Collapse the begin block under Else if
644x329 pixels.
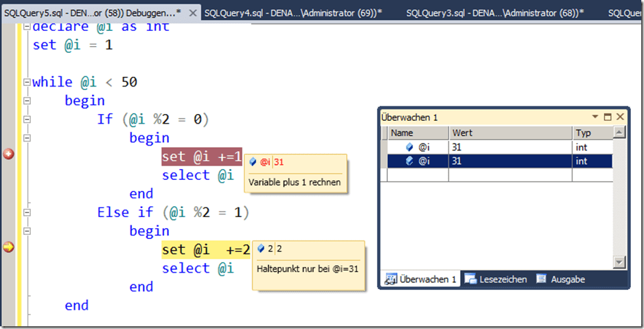click(27, 231)
